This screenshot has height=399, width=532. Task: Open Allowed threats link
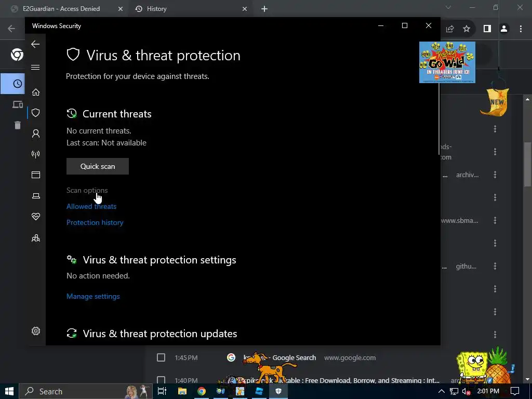tap(91, 206)
